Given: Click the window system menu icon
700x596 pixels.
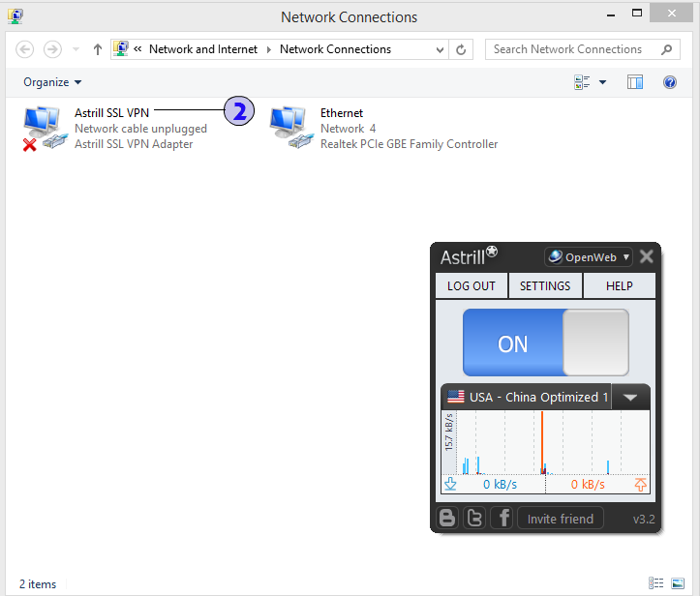Looking at the screenshot, I should pos(15,16).
